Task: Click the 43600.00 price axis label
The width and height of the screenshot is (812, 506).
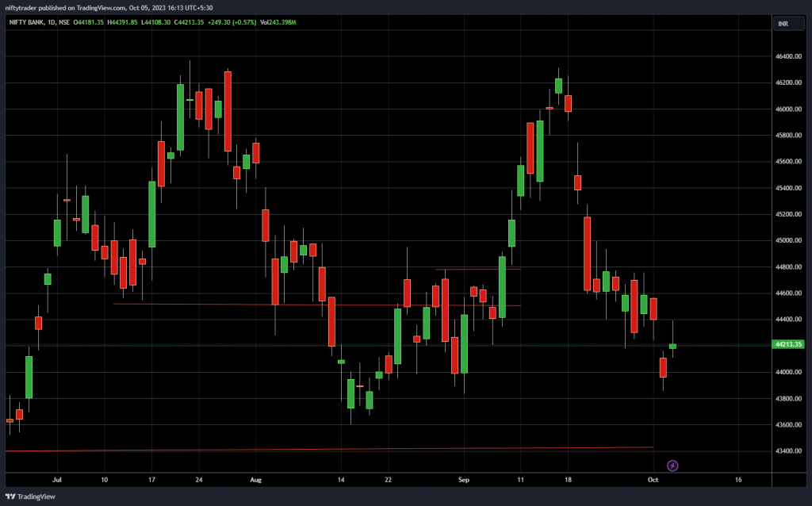Action: 788,424
